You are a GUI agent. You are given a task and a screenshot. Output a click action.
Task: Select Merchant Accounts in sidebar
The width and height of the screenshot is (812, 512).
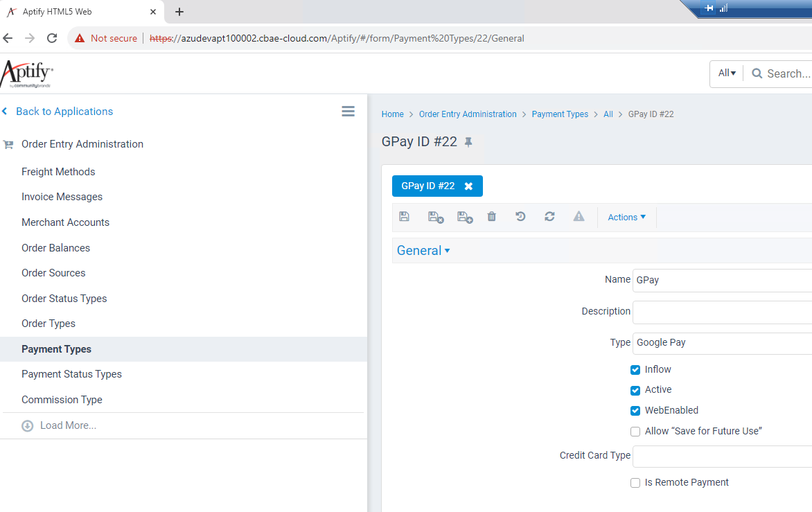click(65, 222)
